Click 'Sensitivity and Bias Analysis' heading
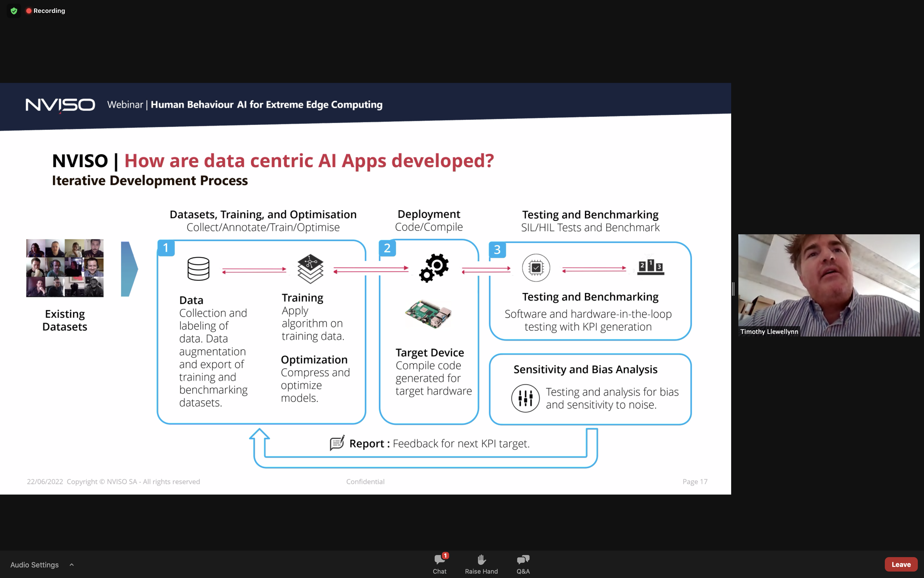 click(585, 370)
